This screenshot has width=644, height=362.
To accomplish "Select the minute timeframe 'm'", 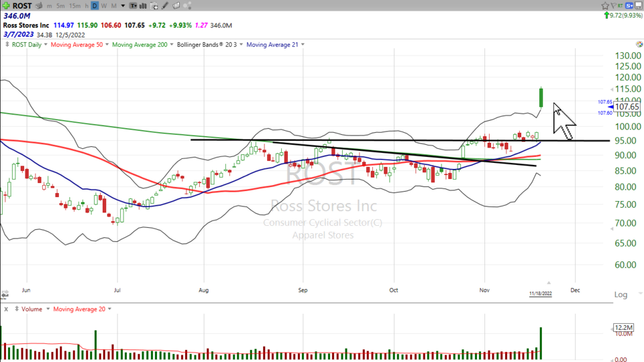I will pyautogui.click(x=49, y=6).
